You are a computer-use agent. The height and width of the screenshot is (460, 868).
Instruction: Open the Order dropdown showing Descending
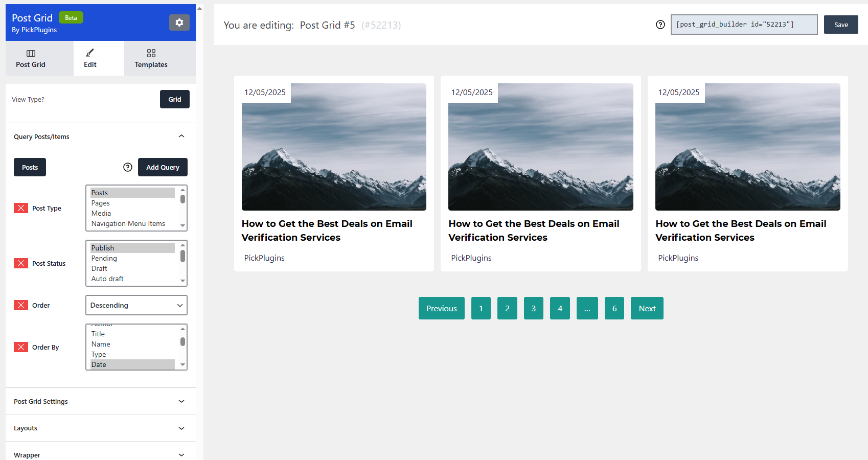pyautogui.click(x=136, y=305)
